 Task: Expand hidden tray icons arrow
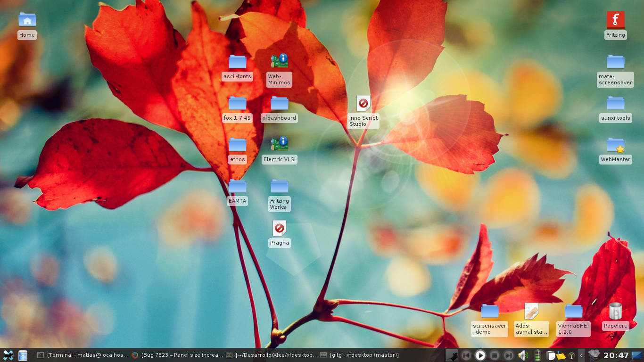[581, 355]
